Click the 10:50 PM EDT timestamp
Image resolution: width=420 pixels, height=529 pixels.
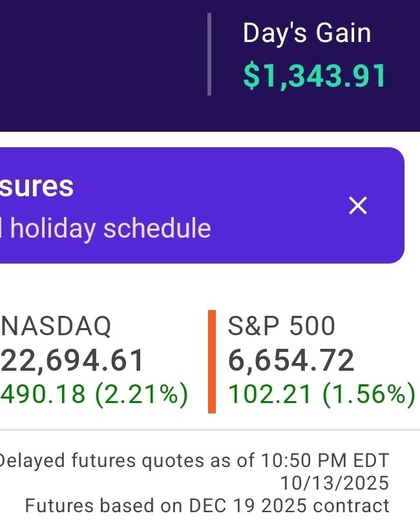pos(326,461)
